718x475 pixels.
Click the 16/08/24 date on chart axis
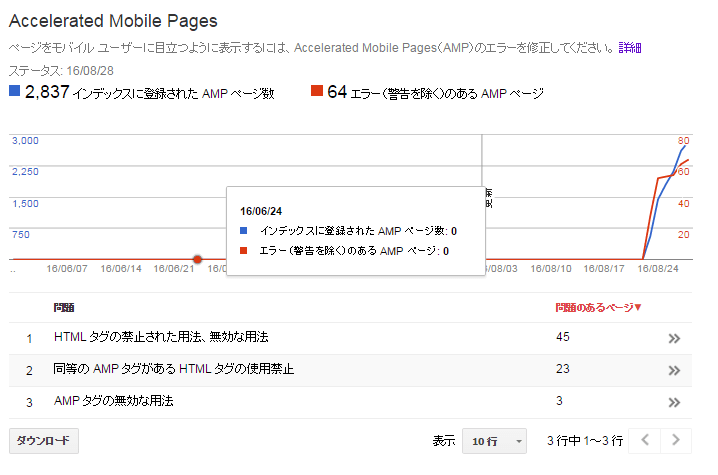[658, 269]
